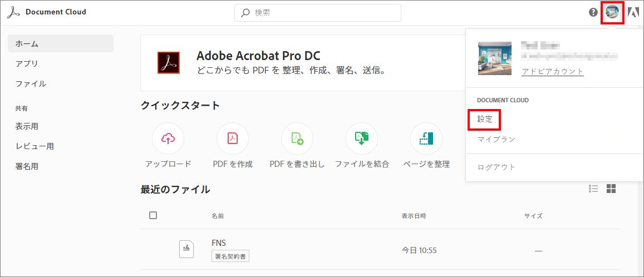Click the PDF を作成 icon

pos(233,138)
